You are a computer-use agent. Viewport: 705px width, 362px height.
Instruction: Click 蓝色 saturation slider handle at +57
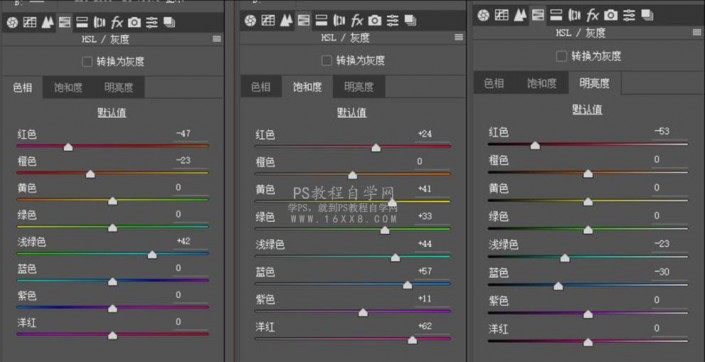[407, 285]
